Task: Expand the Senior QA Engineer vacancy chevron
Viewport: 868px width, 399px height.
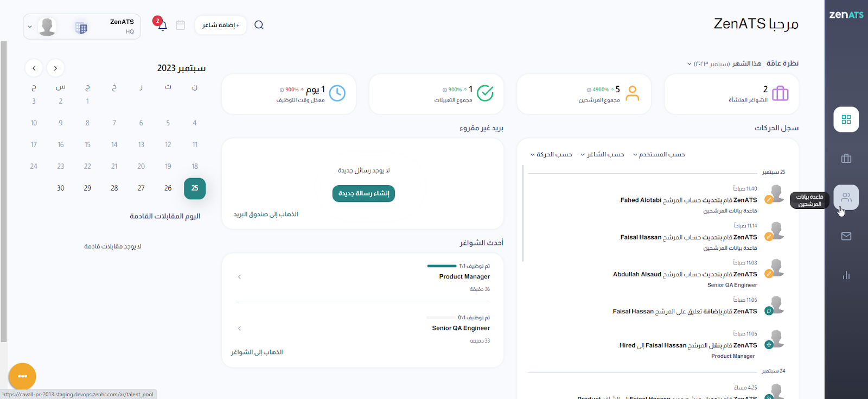Action: [x=239, y=328]
